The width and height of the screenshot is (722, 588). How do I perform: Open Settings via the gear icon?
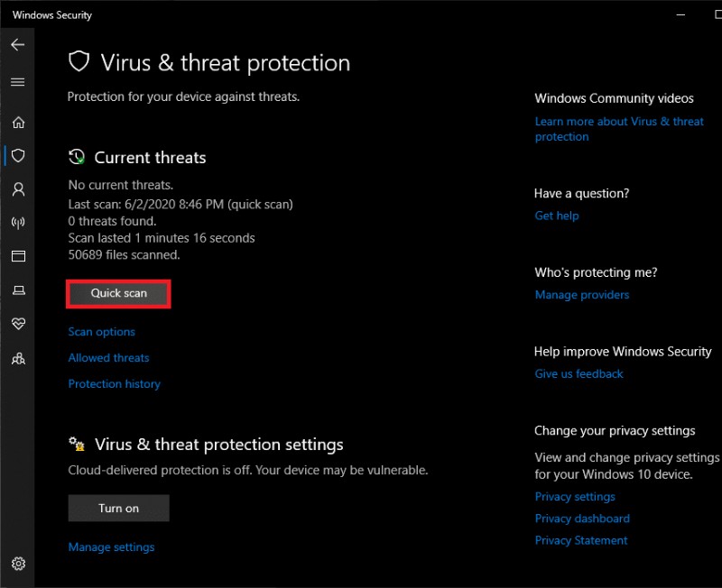18,562
